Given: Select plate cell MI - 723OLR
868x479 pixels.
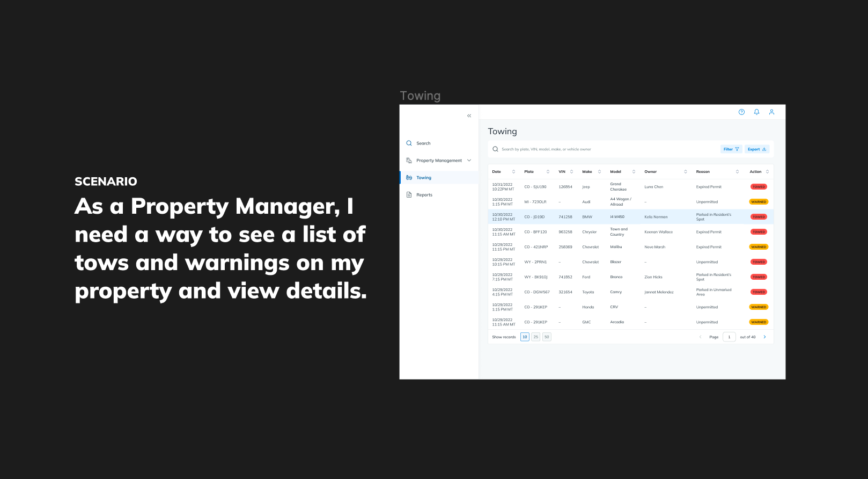Looking at the screenshot, I should [535, 202].
